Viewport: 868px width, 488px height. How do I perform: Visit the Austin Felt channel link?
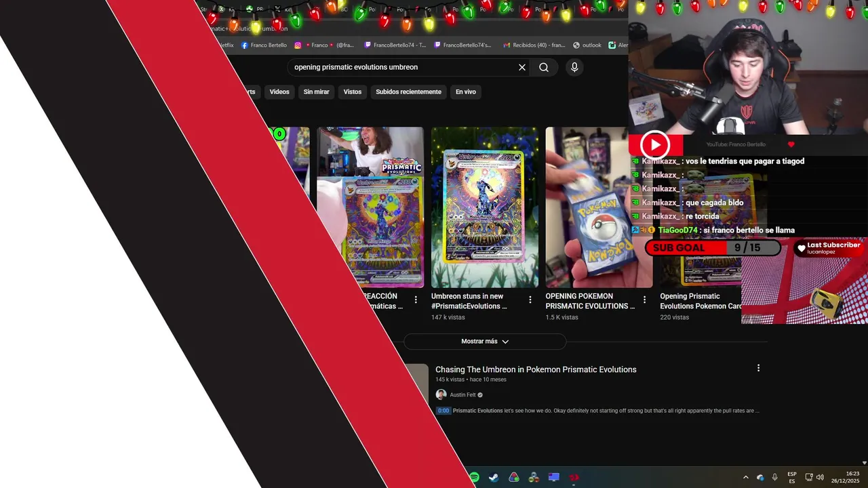coord(462,395)
